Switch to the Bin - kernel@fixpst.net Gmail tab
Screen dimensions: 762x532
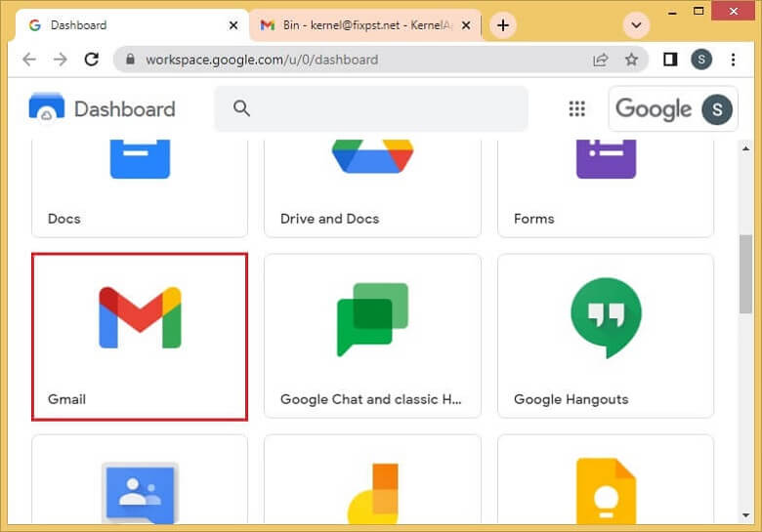pos(365,25)
